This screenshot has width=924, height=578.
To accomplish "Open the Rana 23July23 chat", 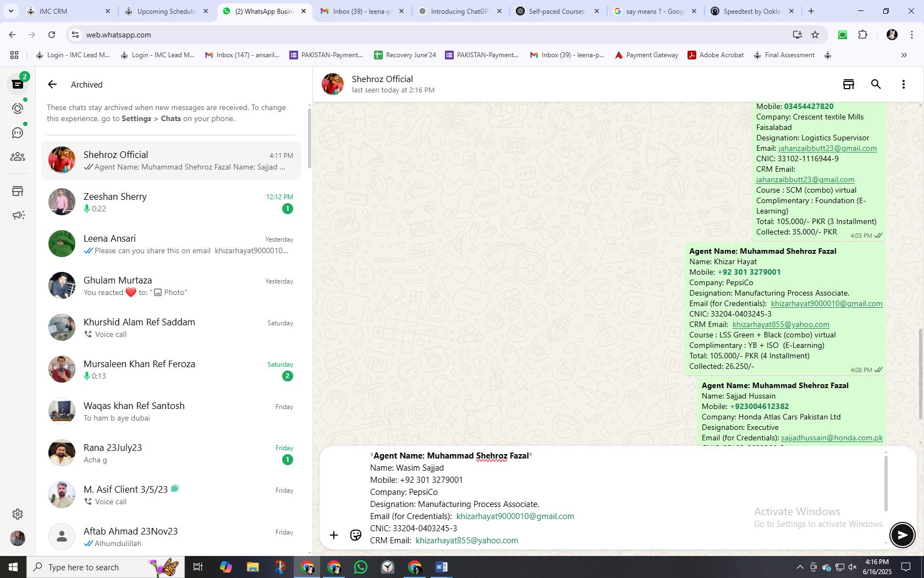I will pyautogui.click(x=171, y=453).
